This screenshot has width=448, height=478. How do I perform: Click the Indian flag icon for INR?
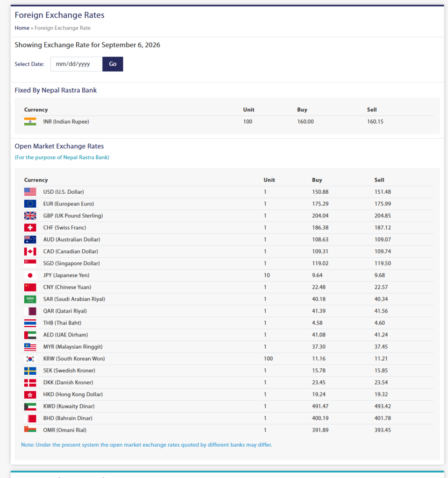click(x=30, y=122)
